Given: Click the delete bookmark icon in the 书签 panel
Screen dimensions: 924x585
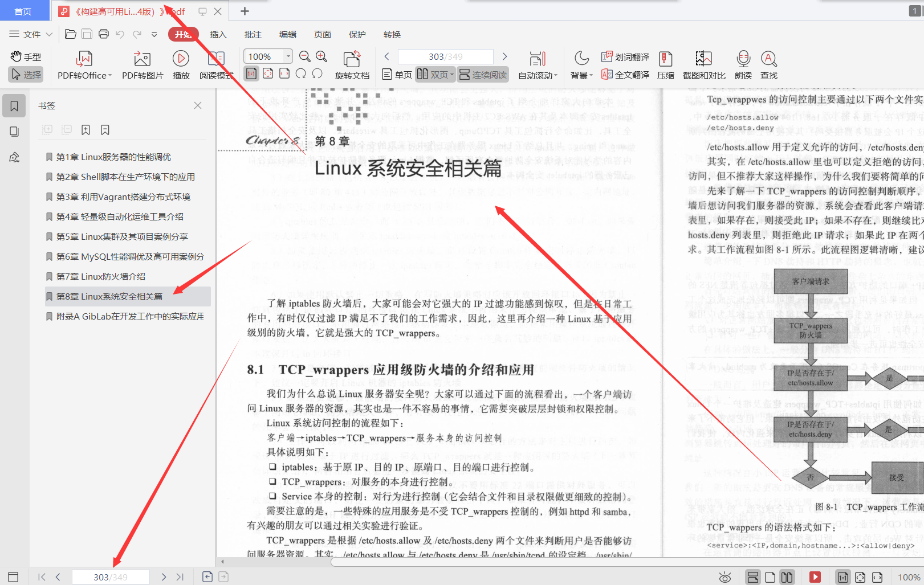Looking at the screenshot, I should click(x=105, y=130).
